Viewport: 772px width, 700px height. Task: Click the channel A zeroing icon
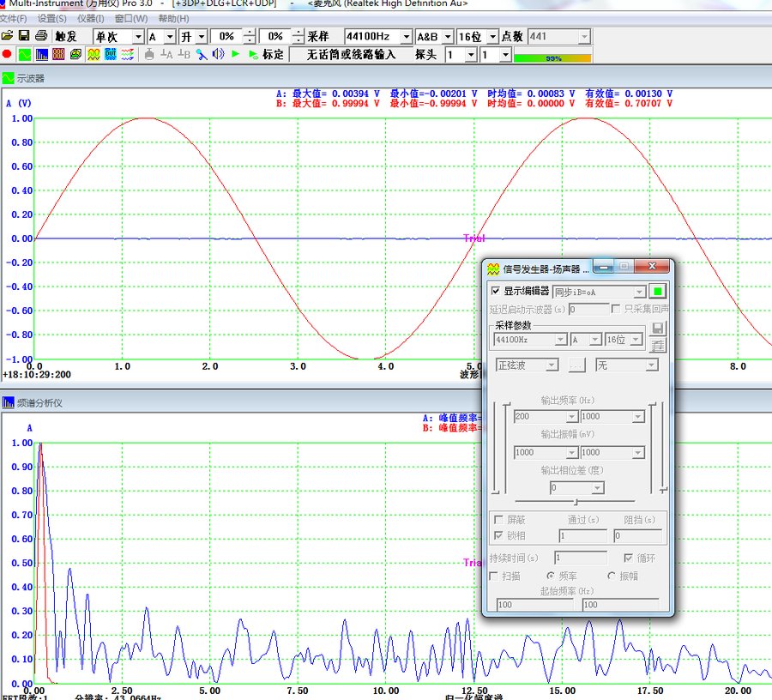point(166,54)
